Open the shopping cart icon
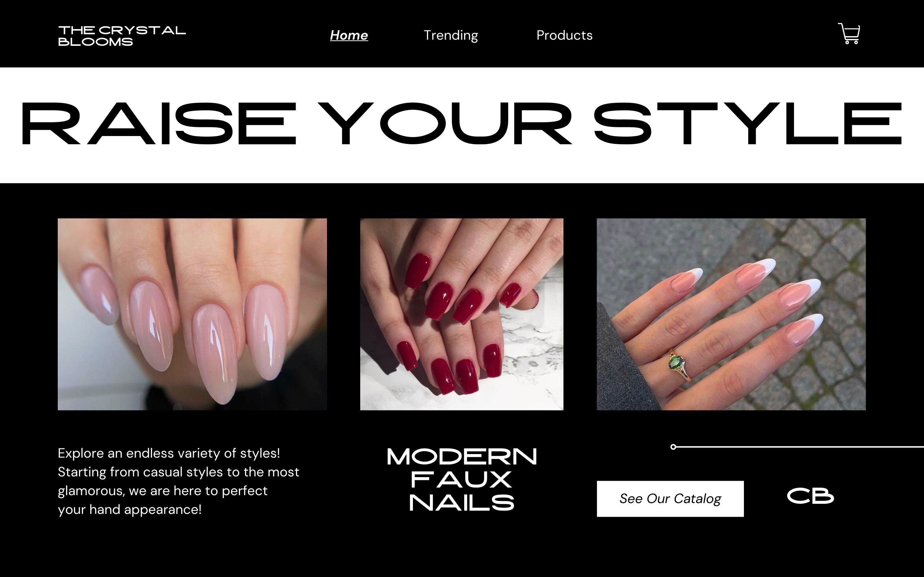Screen dimensions: 924x577 point(849,34)
